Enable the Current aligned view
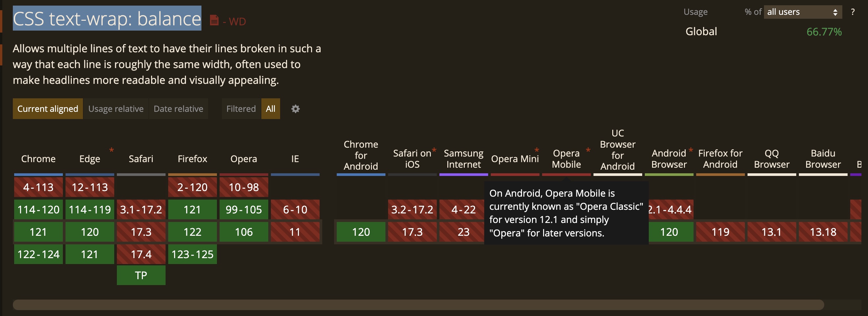Screen dimensions: 868x316 [x=47, y=109]
